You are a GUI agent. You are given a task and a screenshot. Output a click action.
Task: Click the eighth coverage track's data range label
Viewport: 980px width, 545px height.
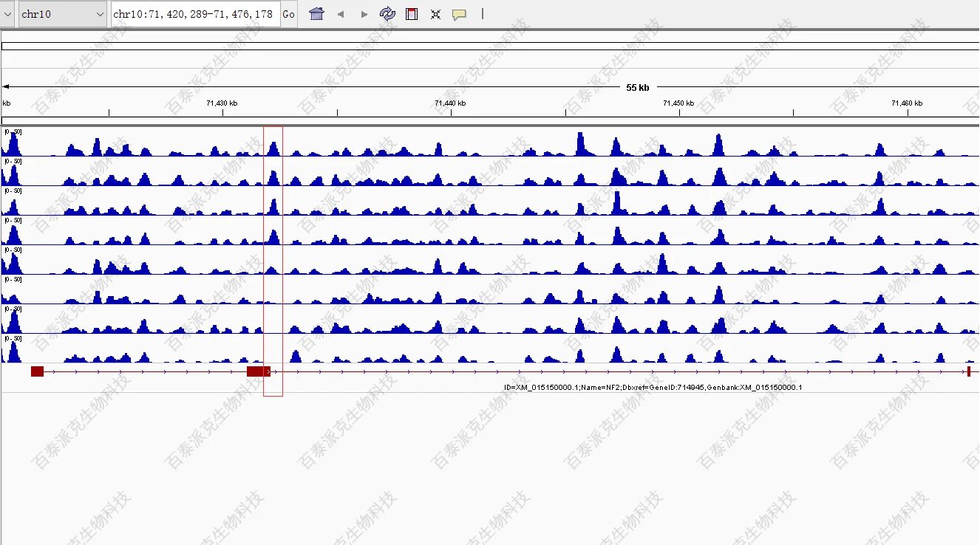(x=13, y=338)
